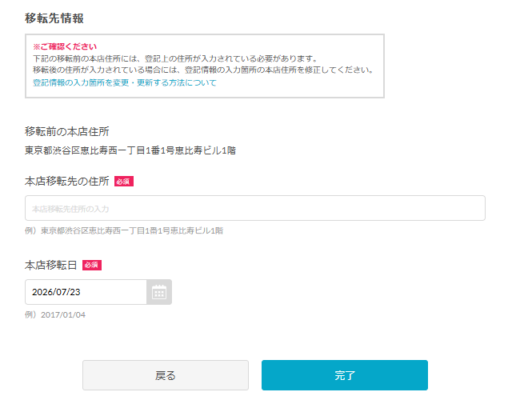
Task: Click empty area inside the notice box
Action: 296,86
